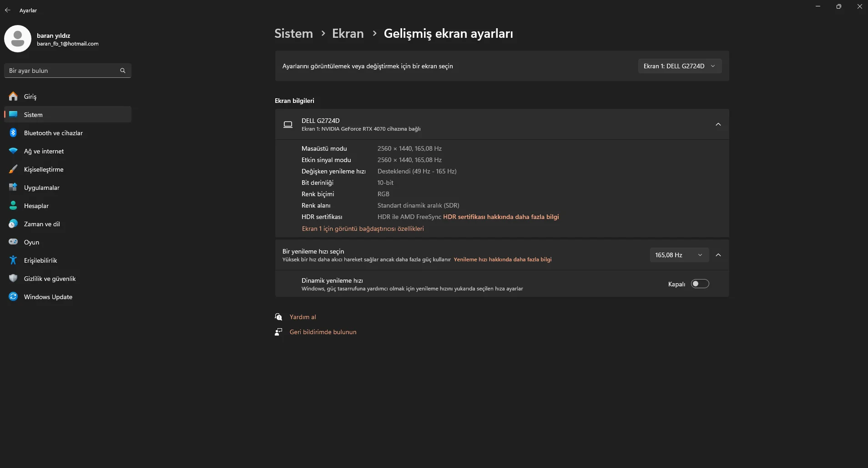Image resolution: width=868 pixels, height=468 pixels.
Task: Click Geri bildirimde bulunun link
Action: click(x=323, y=332)
